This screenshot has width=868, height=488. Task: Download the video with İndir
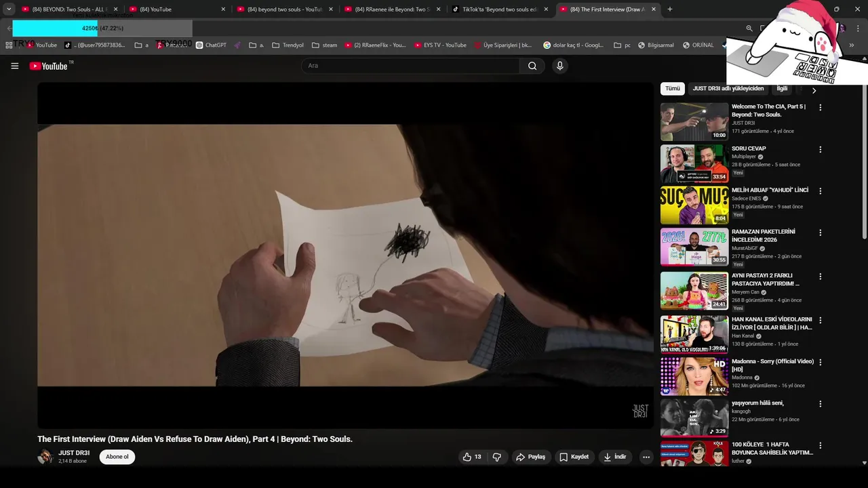pos(615,457)
